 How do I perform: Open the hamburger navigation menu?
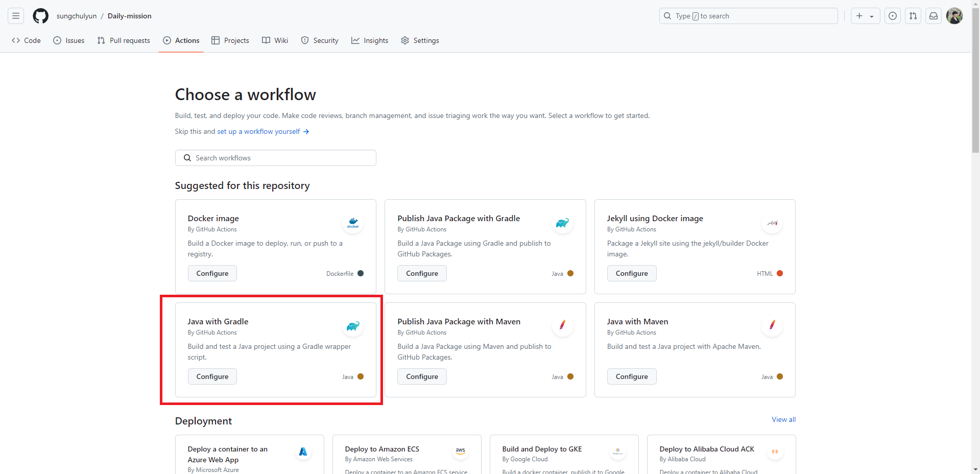(16, 16)
